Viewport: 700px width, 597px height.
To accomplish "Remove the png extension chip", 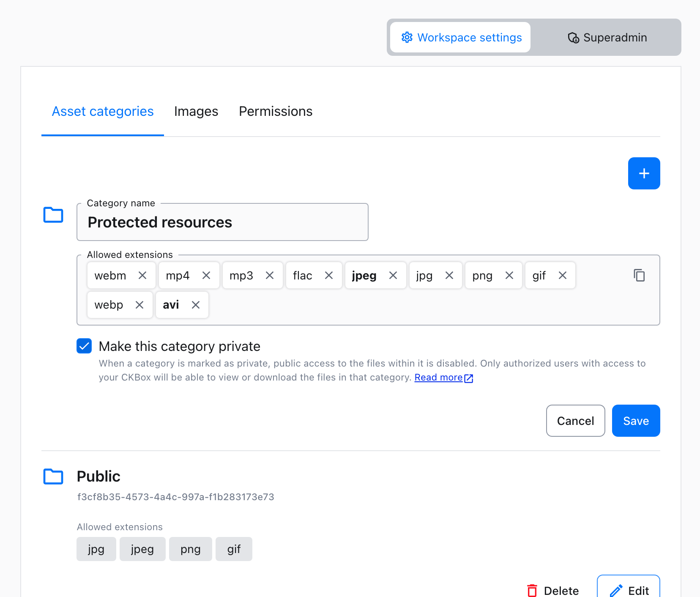I will [x=509, y=275].
